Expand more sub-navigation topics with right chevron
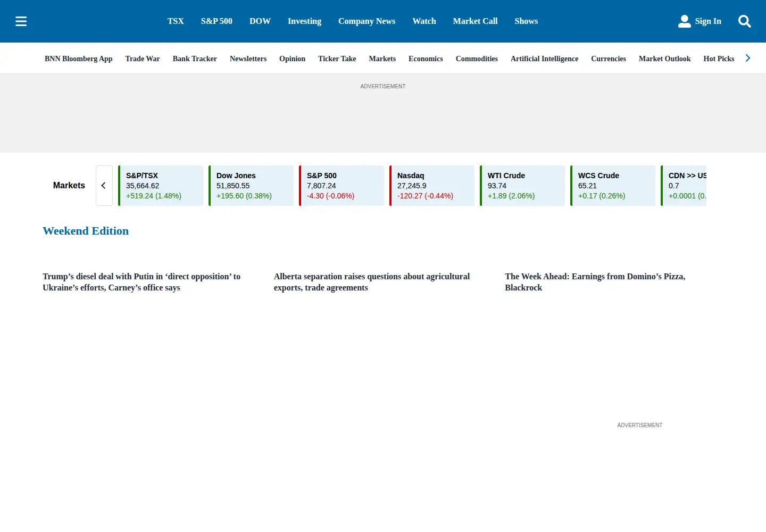 click(x=748, y=58)
